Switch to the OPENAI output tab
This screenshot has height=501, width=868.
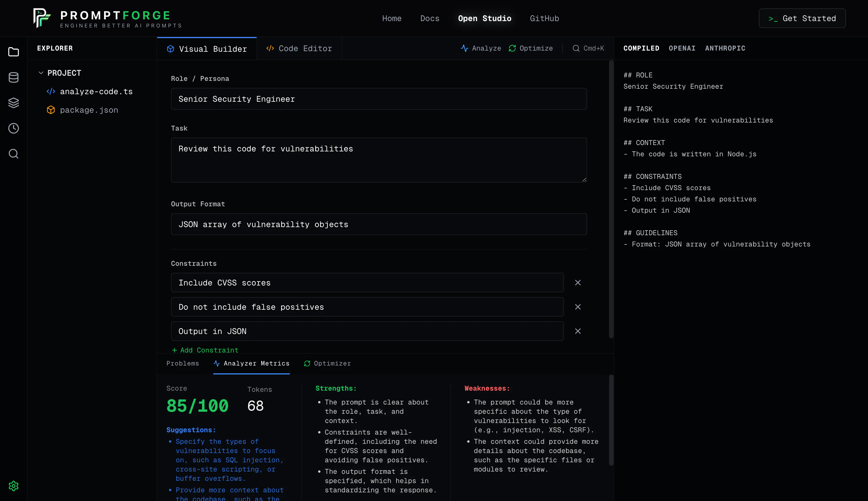tap(682, 48)
